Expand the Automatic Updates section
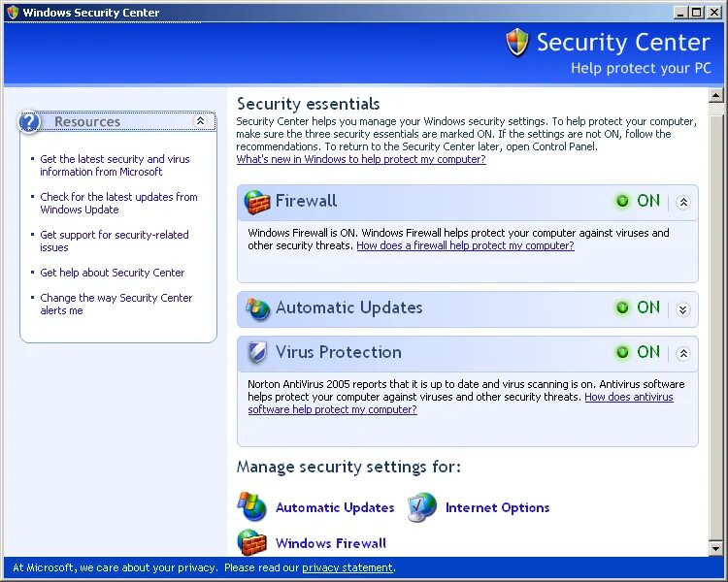The image size is (728, 582). pos(683,309)
